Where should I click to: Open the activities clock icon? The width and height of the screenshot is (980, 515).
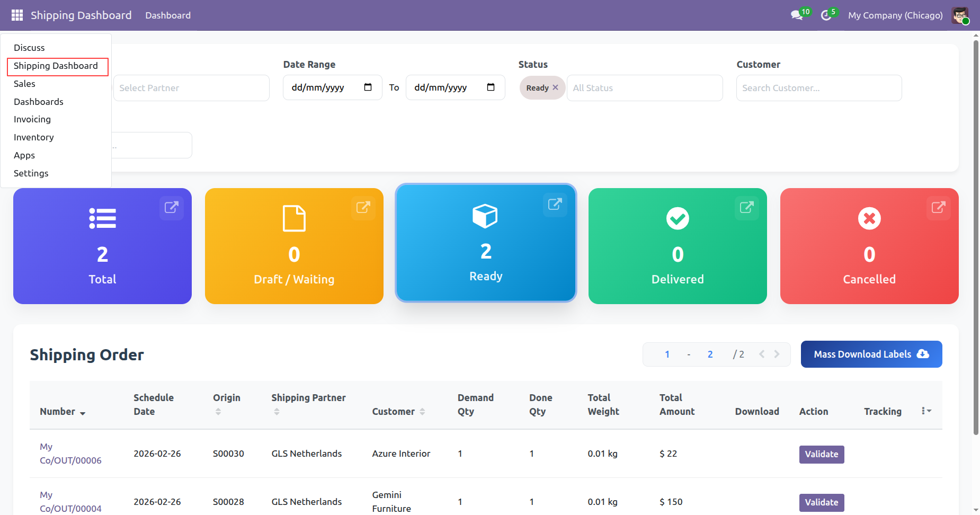(826, 15)
